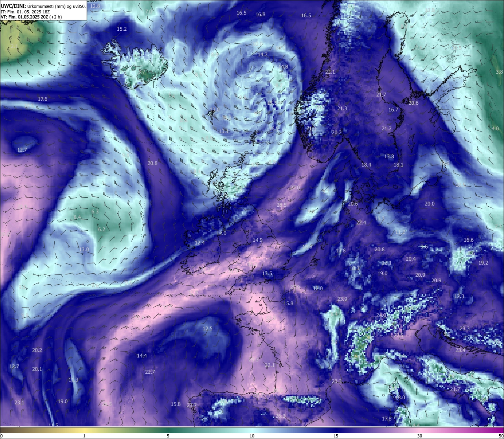Viewport: 504px width, 439px height.
Task: Click the 21.3 value on the map
Action: (342, 109)
